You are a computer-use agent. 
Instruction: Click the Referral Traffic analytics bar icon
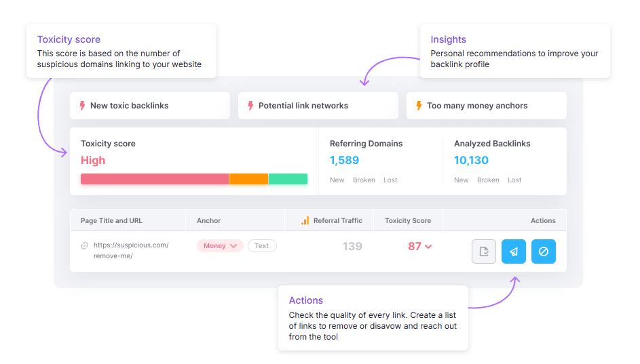[x=305, y=220]
